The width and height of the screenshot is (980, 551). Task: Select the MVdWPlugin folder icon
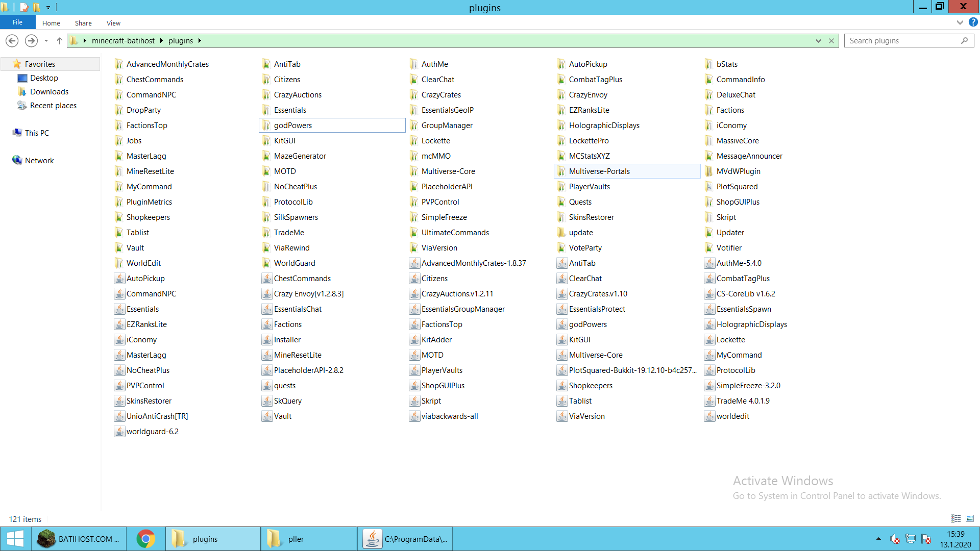click(709, 171)
